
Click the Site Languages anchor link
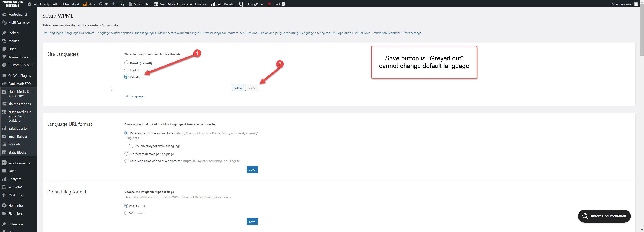point(52,33)
